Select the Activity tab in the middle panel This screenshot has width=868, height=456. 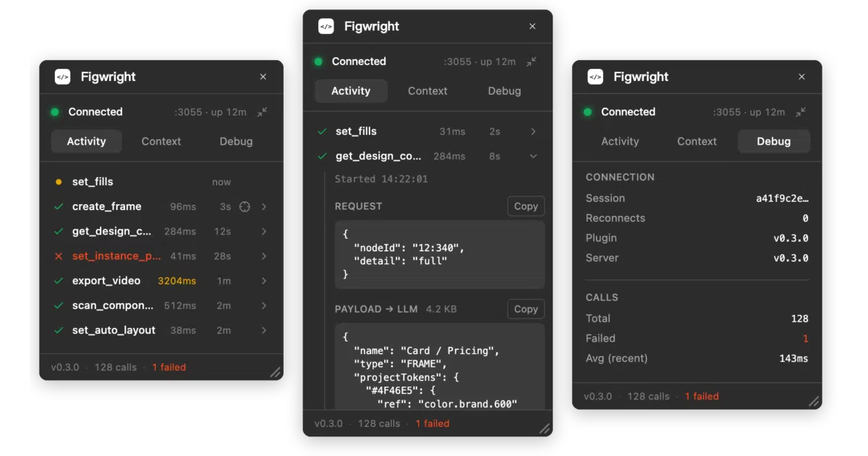click(351, 90)
